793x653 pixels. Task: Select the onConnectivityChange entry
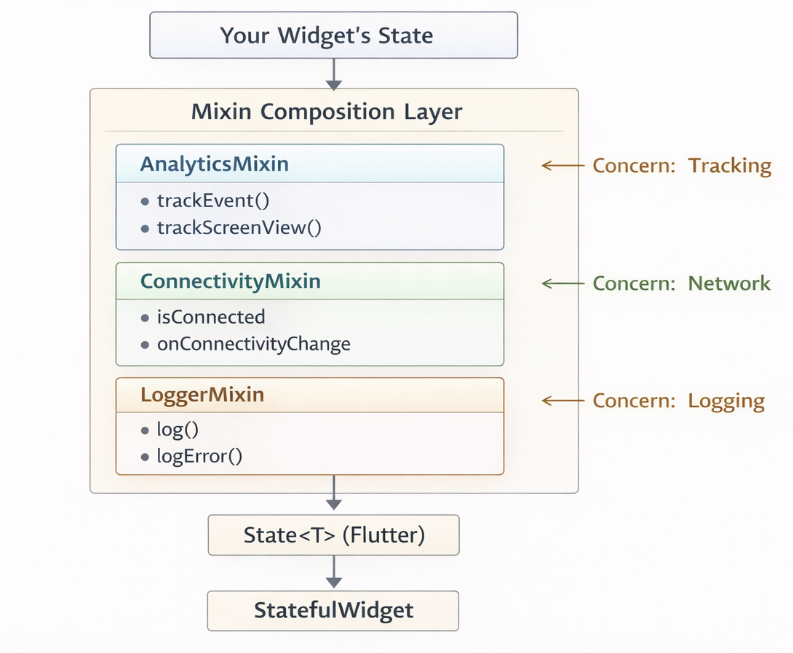(253, 344)
